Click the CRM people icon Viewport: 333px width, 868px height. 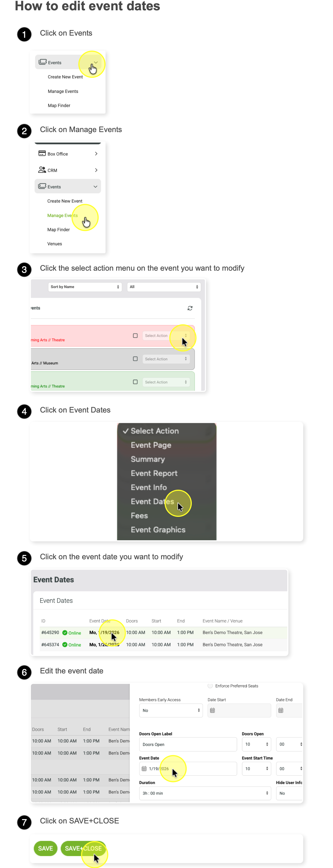pos(42,170)
